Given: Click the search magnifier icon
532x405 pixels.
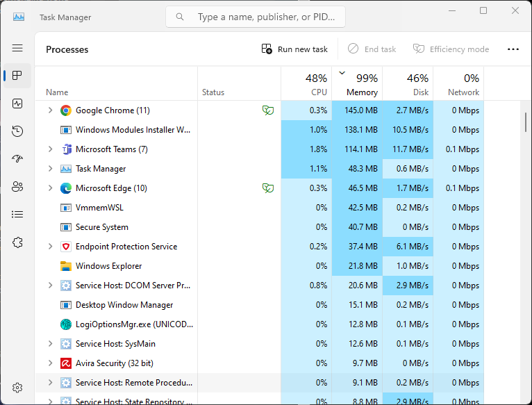Looking at the screenshot, I should [180, 17].
